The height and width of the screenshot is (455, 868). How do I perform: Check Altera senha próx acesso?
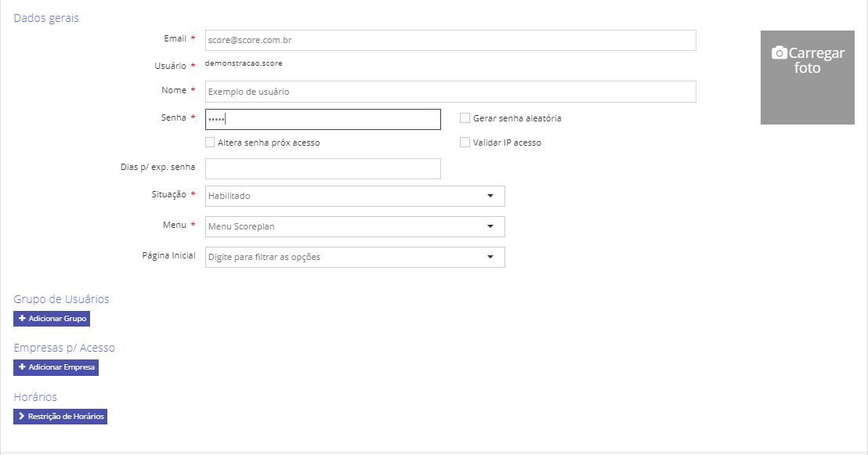pos(210,143)
